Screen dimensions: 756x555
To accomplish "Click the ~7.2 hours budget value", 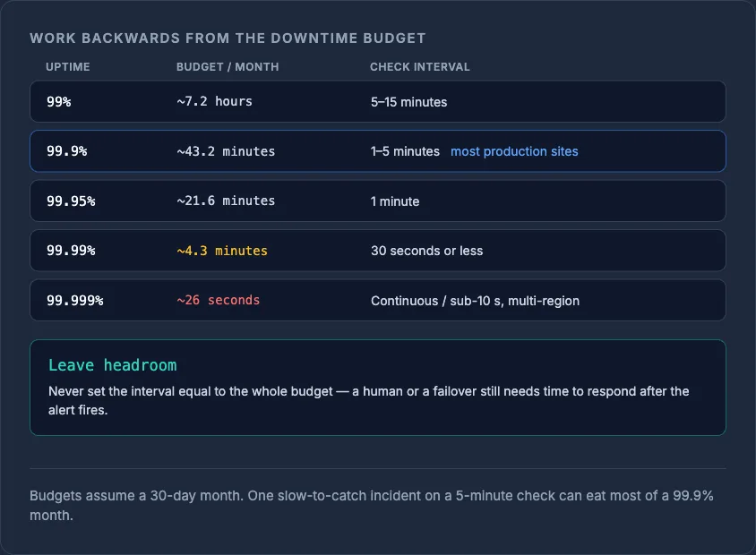I will pos(215,102).
